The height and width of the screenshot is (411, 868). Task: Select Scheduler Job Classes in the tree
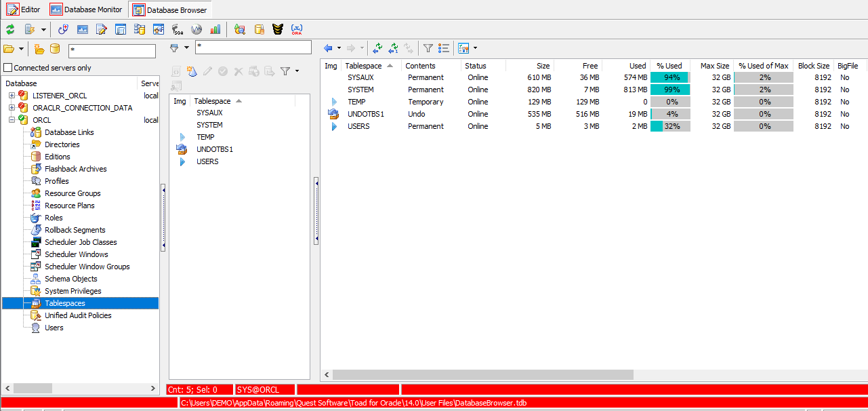(81, 242)
